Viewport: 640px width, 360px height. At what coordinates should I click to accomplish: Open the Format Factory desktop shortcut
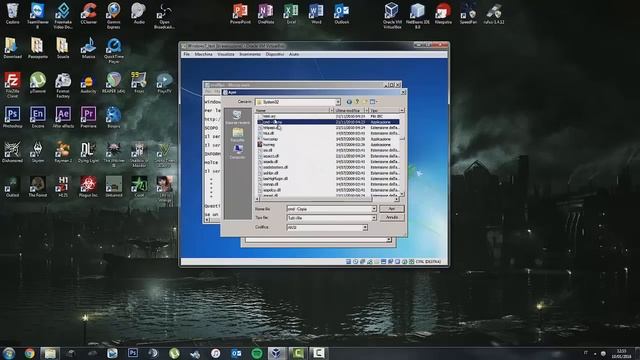click(63, 85)
